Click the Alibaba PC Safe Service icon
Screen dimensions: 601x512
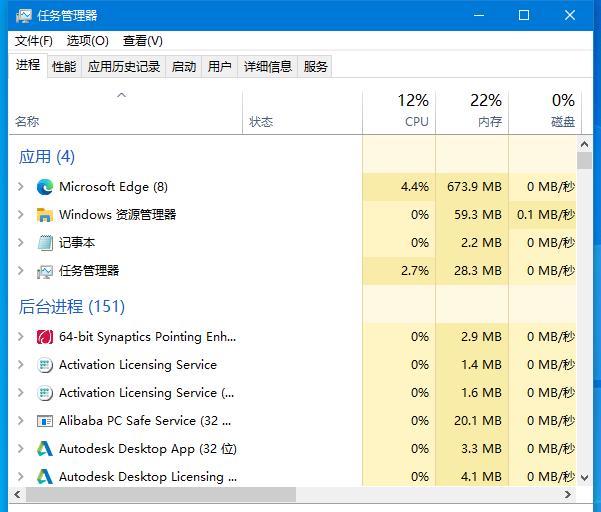click(45, 421)
